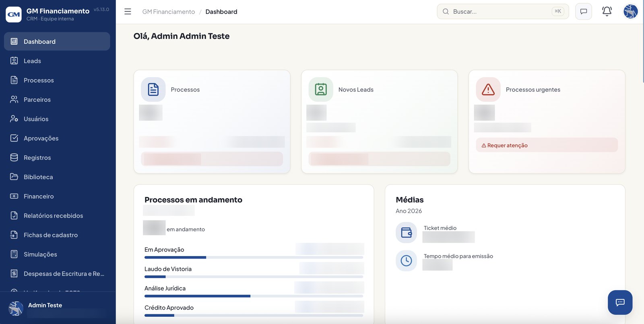
Task: Click the Dashboard breadcrumb item
Action: [x=221, y=12]
